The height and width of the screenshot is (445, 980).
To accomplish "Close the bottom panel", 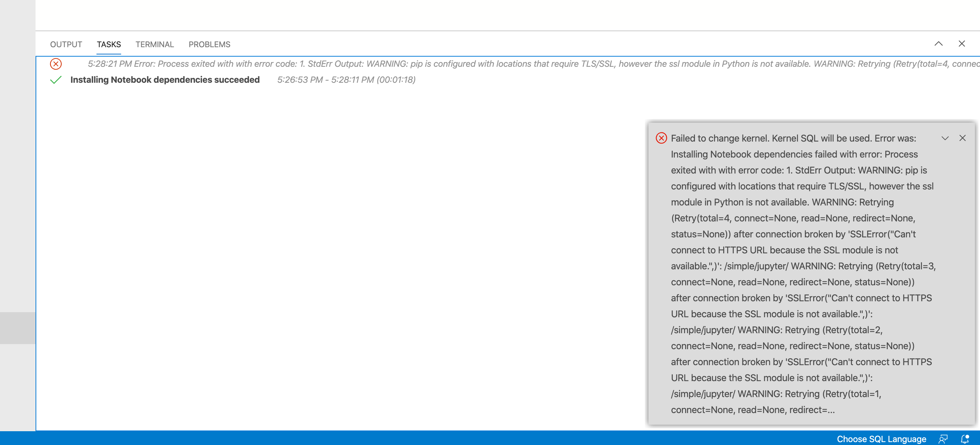I will [962, 44].
